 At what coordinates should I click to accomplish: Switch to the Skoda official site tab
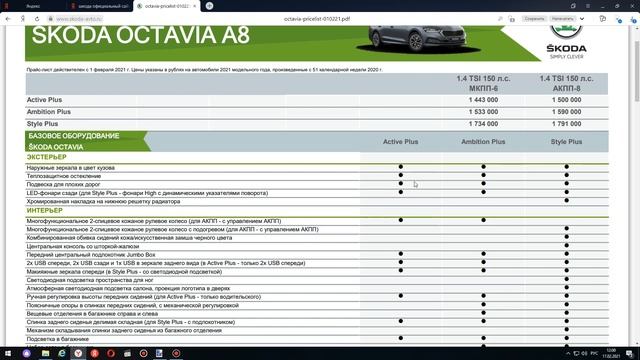100,6
